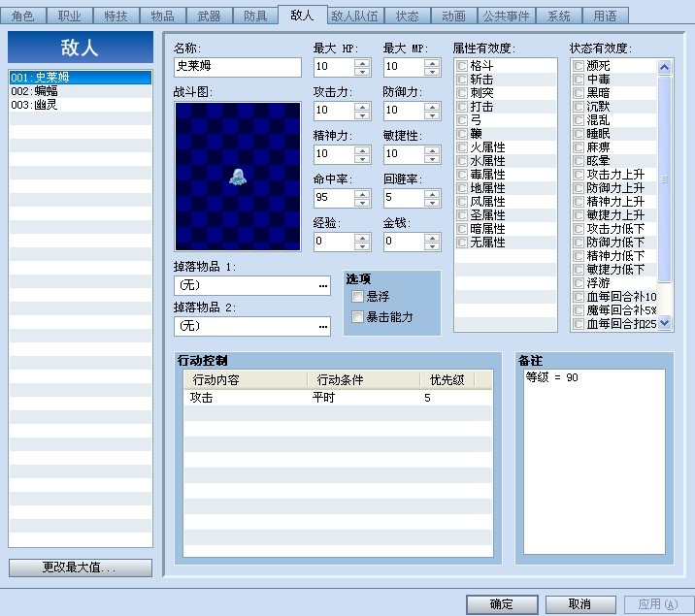
Task: Toggle the 浮游 state effectiveness box
Action: (x=578, y=283)
